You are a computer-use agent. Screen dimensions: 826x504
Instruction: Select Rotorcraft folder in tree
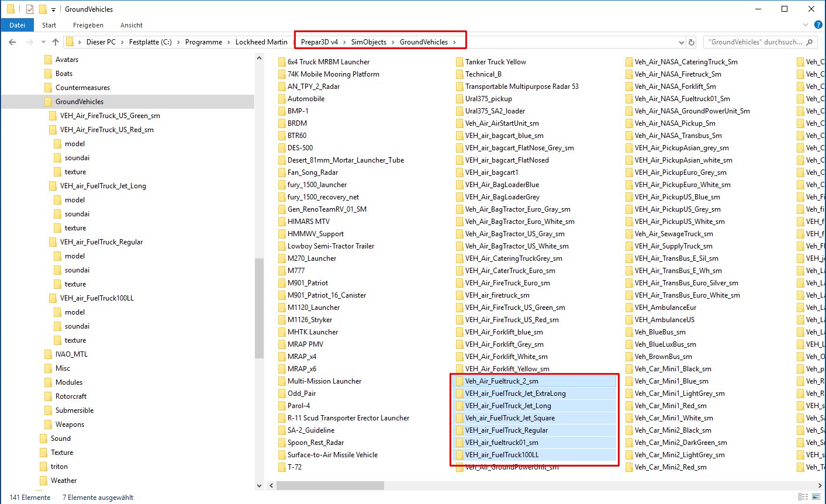tap(71, 396)
